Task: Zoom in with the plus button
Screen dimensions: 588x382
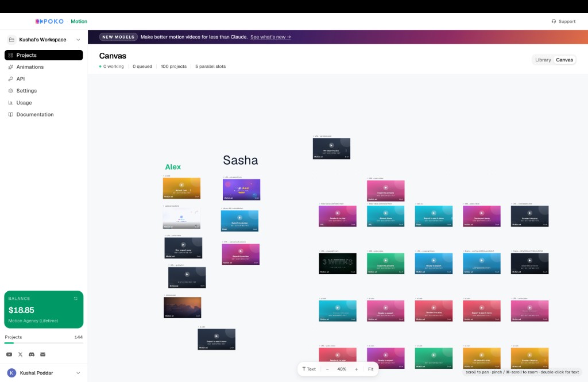Action: (356, 369)
